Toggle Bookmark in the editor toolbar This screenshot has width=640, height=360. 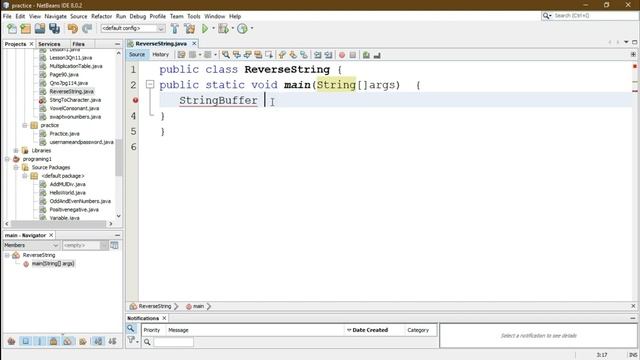[x=304, y=55]
